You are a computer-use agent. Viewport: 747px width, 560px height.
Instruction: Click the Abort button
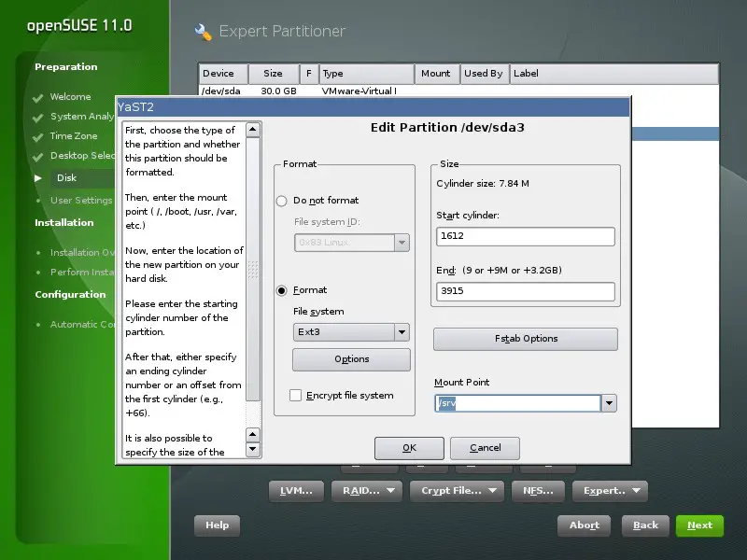[585, 525]
